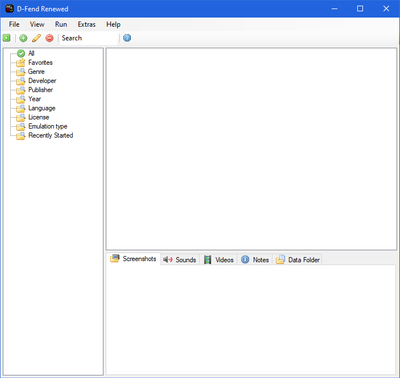The width and height of the screenshot is (400, 378).
Task: Switch to the Notes tab
Action: 255,260
